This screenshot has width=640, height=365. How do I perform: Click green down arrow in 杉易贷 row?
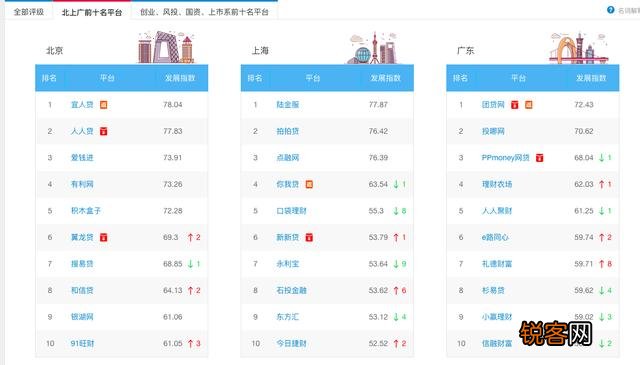pyautogui.click(x=602, y=291)
